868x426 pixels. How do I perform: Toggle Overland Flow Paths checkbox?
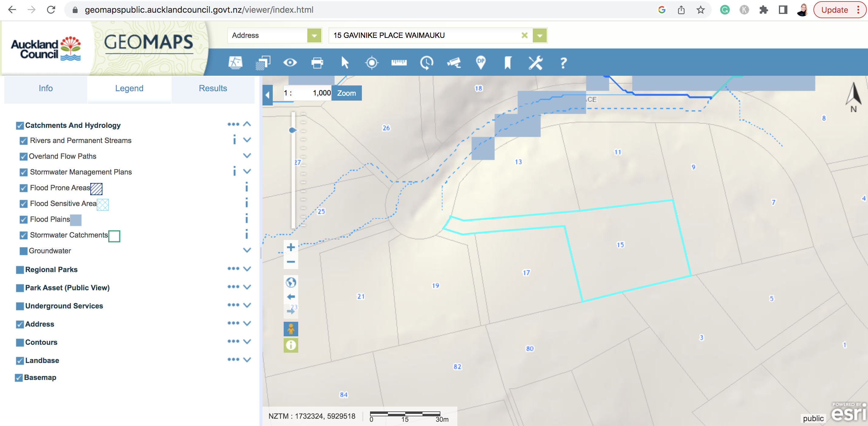click(23, 157)
